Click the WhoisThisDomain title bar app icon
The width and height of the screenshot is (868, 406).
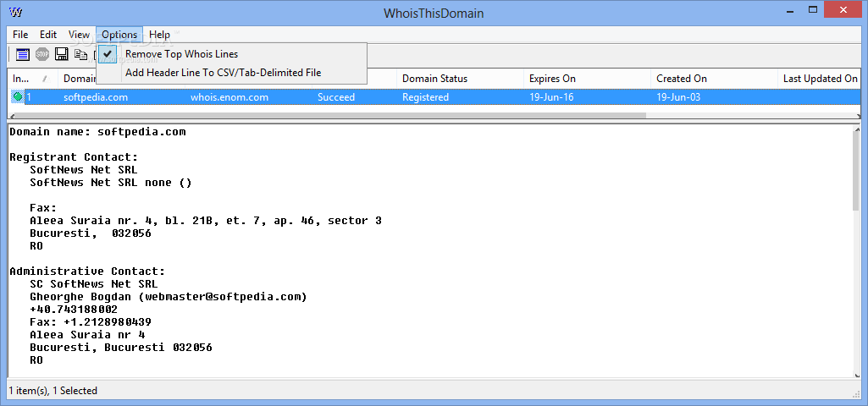click(x=16, y=12)
